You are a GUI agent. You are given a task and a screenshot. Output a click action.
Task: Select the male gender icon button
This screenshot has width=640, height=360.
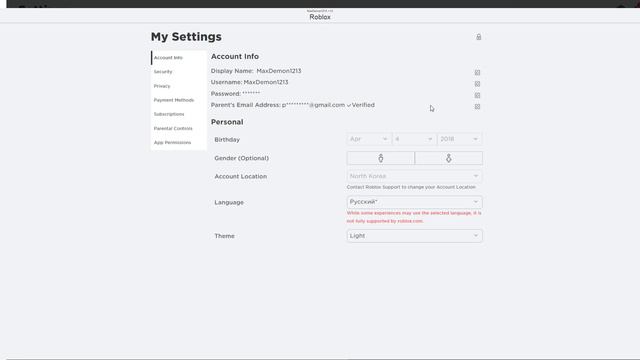point(380,158)
